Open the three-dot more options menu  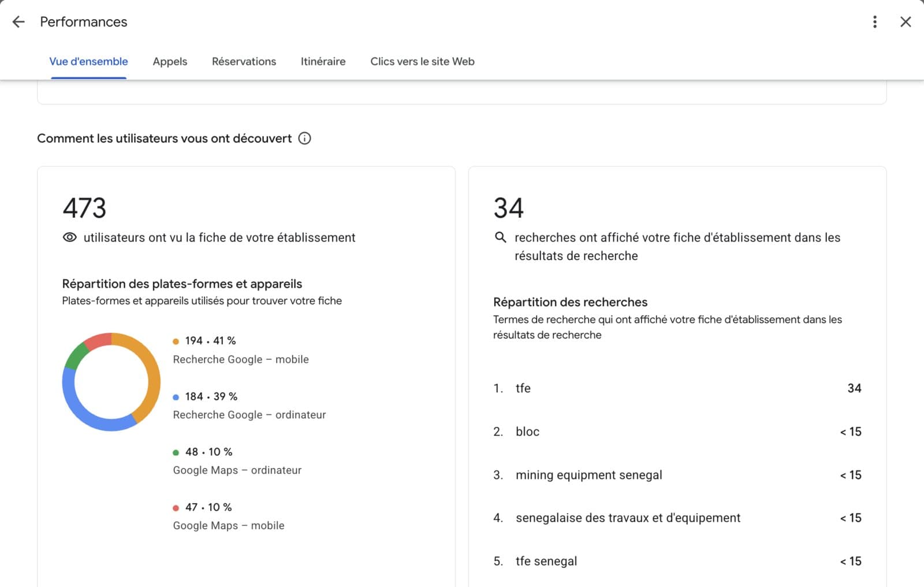click(875, 22)
